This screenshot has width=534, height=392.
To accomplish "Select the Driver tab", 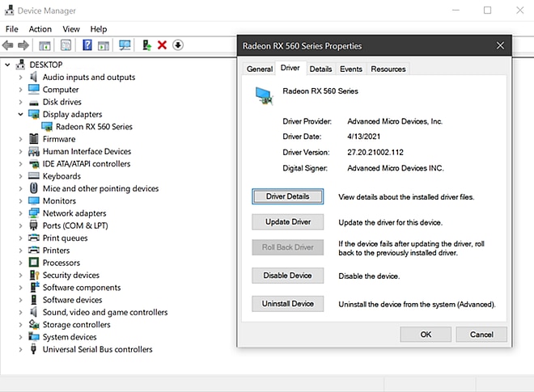I will pos(290,68).
